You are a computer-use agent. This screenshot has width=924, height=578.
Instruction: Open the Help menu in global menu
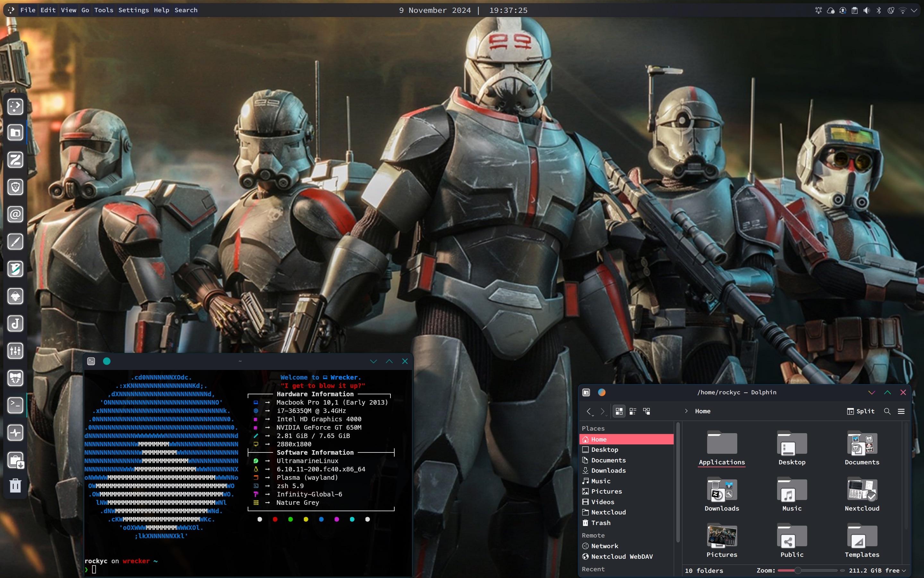[x=161, y=10]
